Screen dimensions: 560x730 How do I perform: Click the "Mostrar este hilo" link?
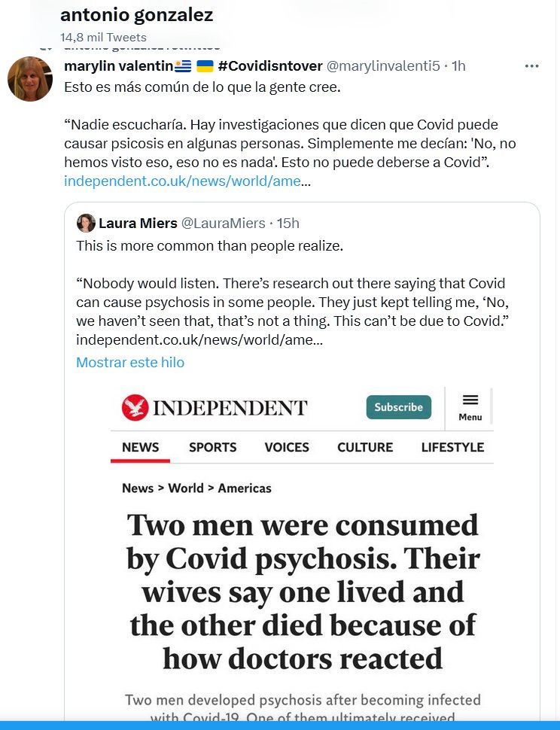coord(130,362)
